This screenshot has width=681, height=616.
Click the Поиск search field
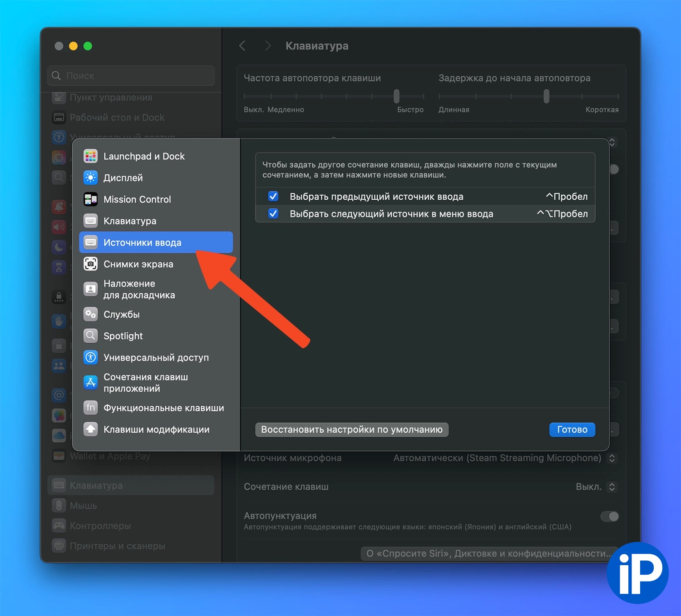[x=131, y=76]
